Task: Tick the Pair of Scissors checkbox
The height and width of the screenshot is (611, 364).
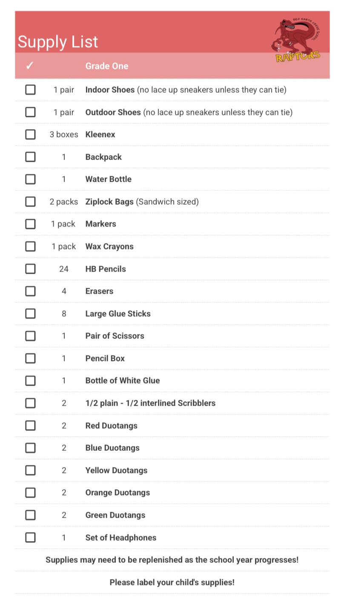Action: 30,336
